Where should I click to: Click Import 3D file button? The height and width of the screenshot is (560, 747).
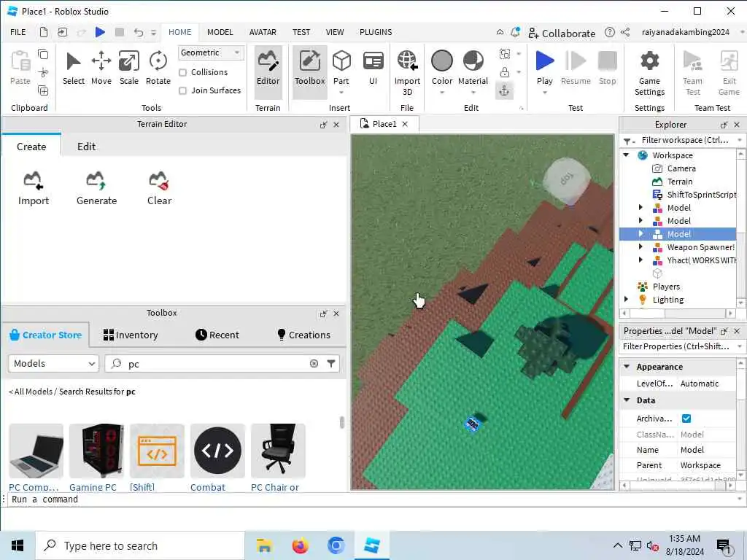407,74
